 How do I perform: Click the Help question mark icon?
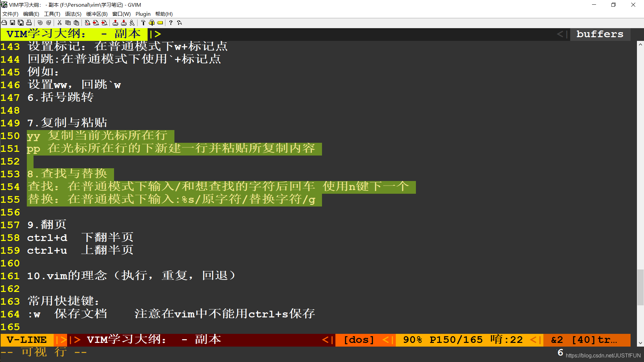(x=171, y=23)
